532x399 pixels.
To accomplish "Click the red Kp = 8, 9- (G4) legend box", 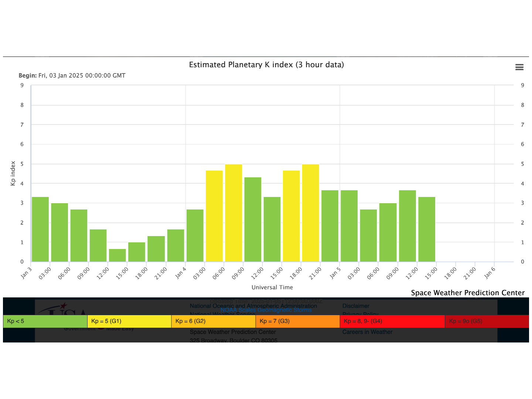I will (x=392, y=321).
